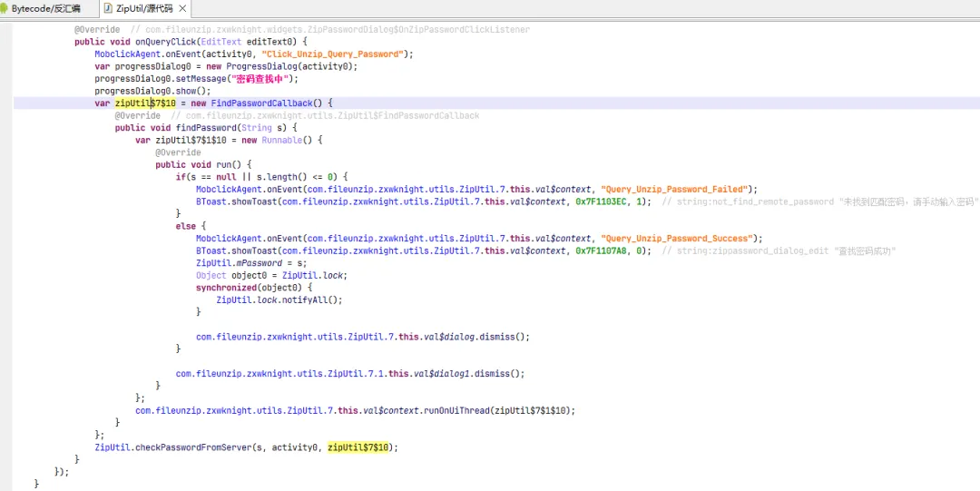The height and width of the screenshot is (491, 980).
Task: Click the onQueryClick method name
Action: point(166,42)
